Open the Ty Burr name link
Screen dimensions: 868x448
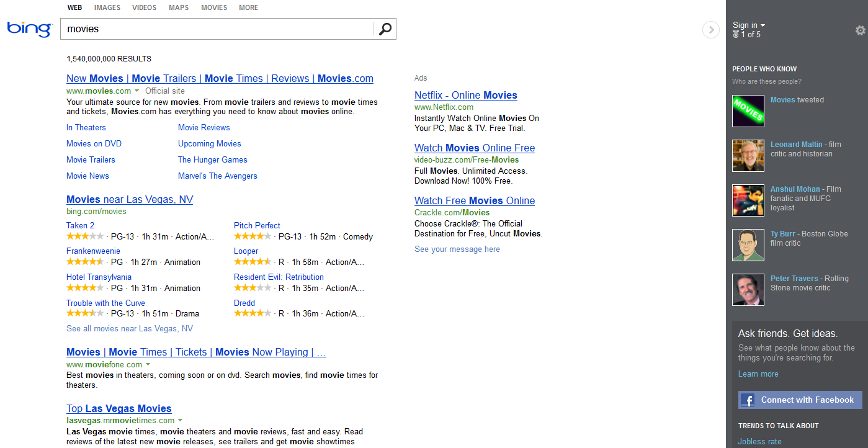pos(783,234)
